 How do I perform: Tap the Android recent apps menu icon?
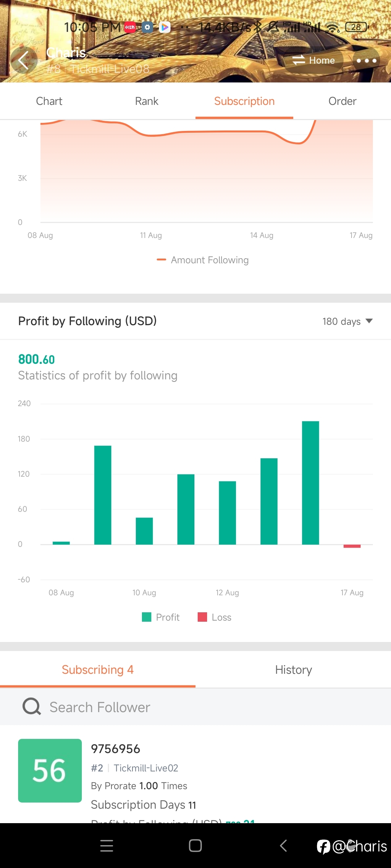(106, 846)
